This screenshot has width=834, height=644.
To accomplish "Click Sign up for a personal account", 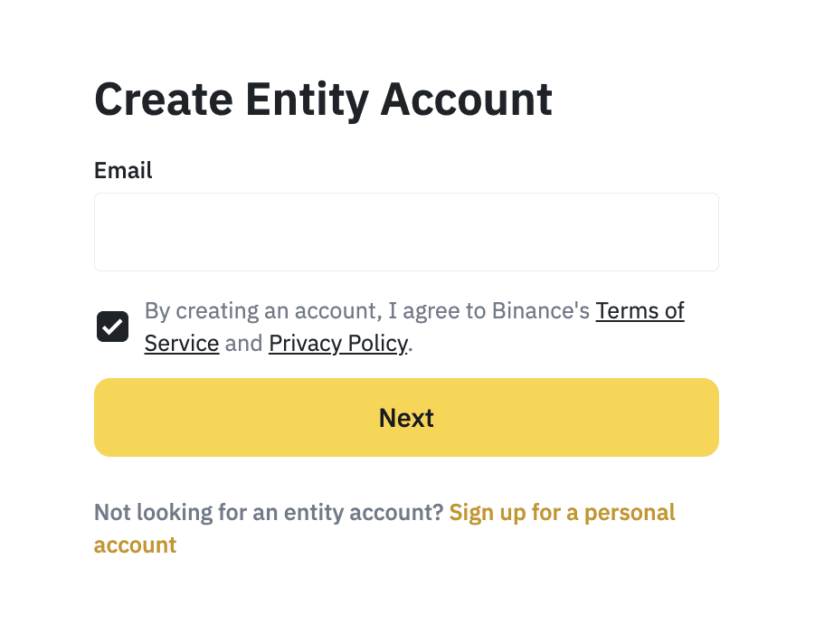I will coord(562,512).
